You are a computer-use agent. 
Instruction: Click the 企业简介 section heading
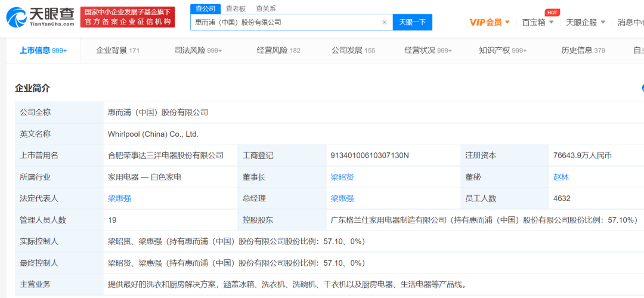pos(32,88)
